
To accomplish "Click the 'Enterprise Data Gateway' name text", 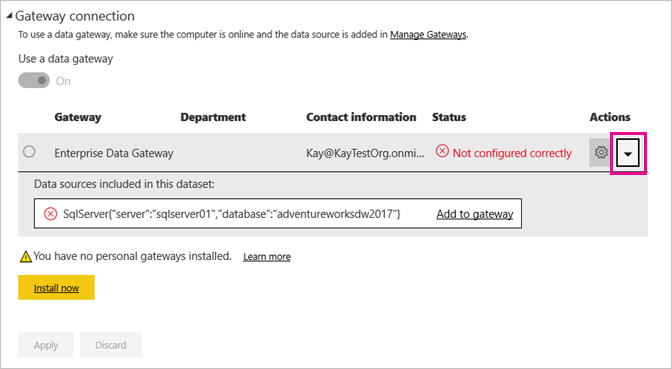I will [x=114, y=153].
